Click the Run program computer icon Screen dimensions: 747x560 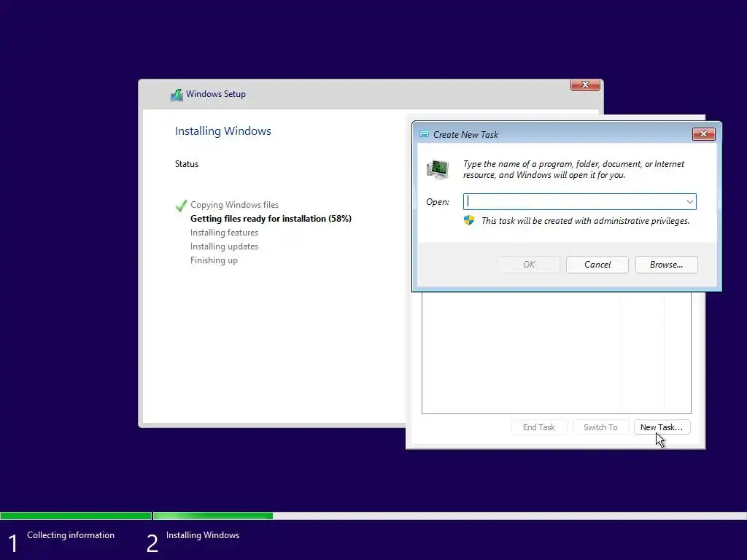coord(438,169)
